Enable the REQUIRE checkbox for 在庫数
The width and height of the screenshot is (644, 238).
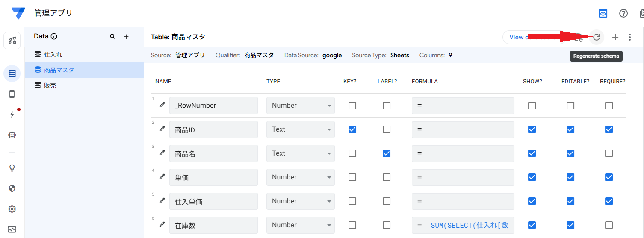tap(609, 225)
